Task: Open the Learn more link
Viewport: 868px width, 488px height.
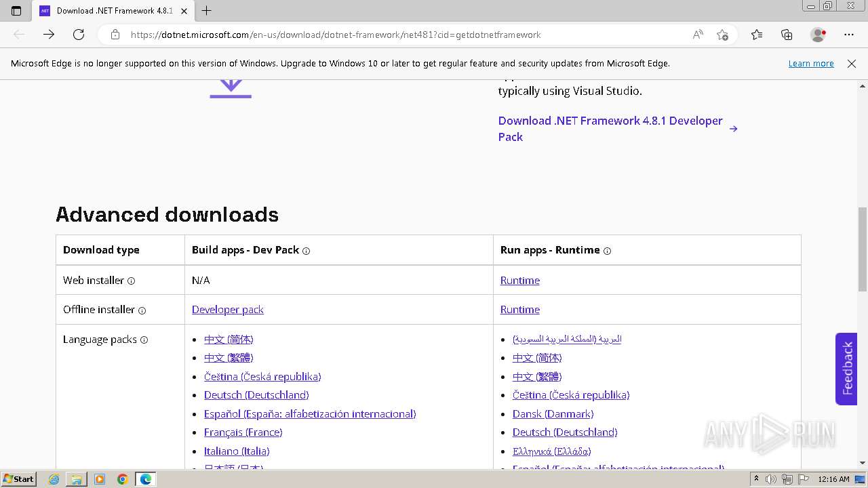Action: point(811,63)
